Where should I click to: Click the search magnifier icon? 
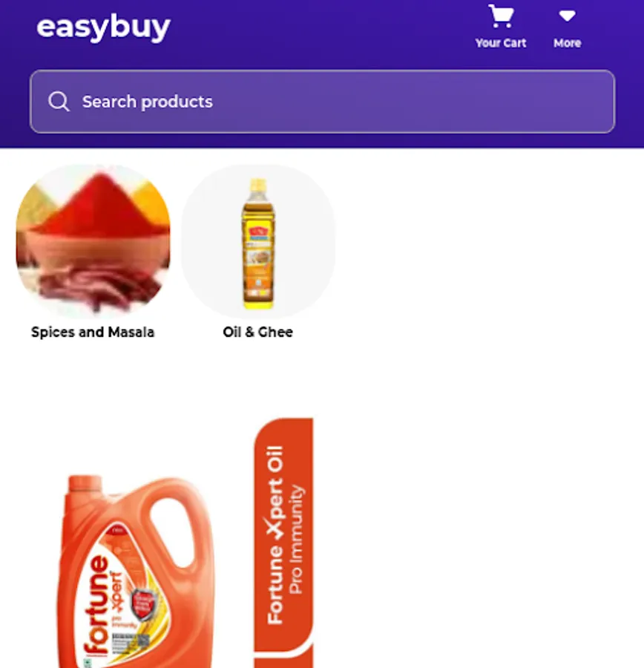59,102
